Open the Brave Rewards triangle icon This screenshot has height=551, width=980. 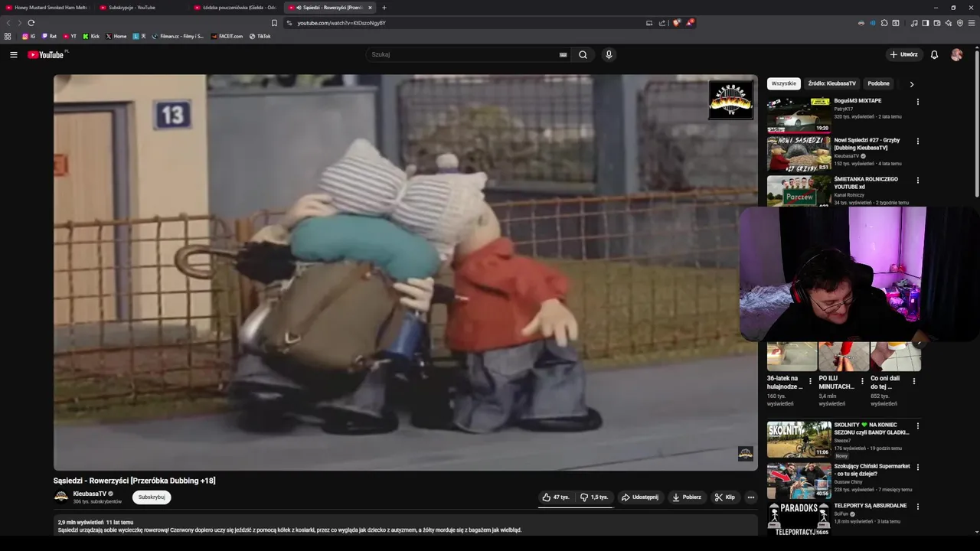[x=689, y=23]
